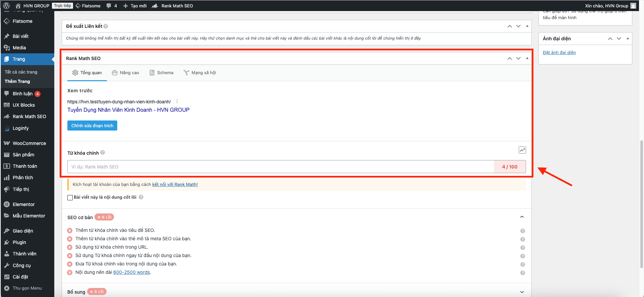Switch to Nâng cao tab

click(x=125, y=73)
